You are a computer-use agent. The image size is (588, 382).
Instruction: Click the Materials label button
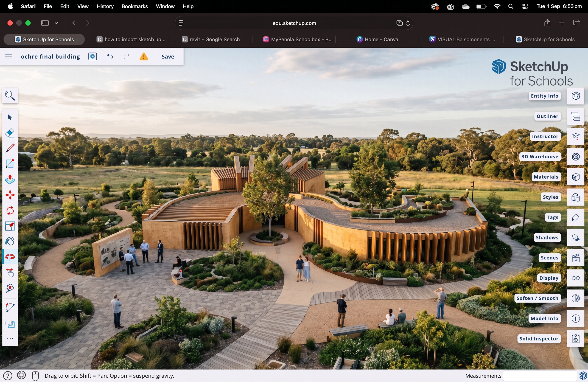click(x=546, y=177)
